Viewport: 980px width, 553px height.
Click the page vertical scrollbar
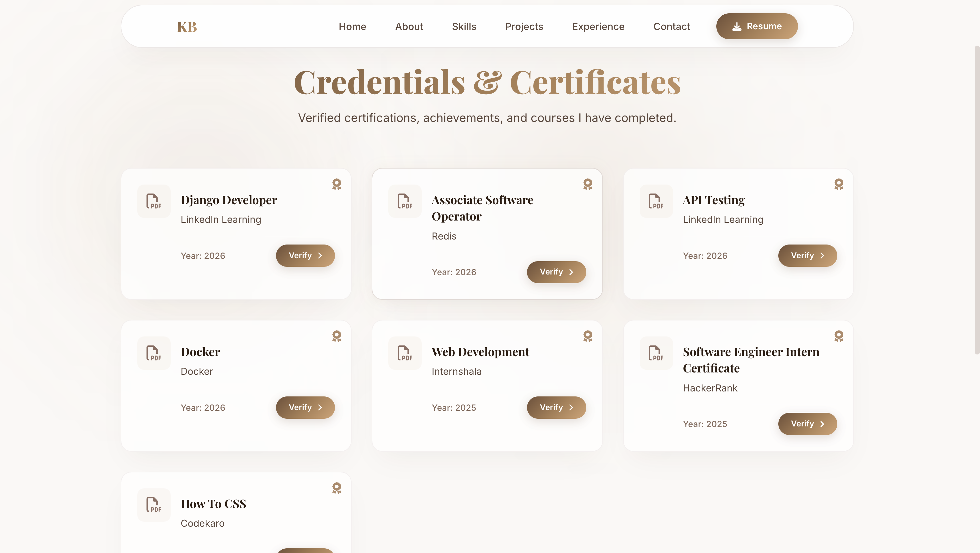(977, 200)
